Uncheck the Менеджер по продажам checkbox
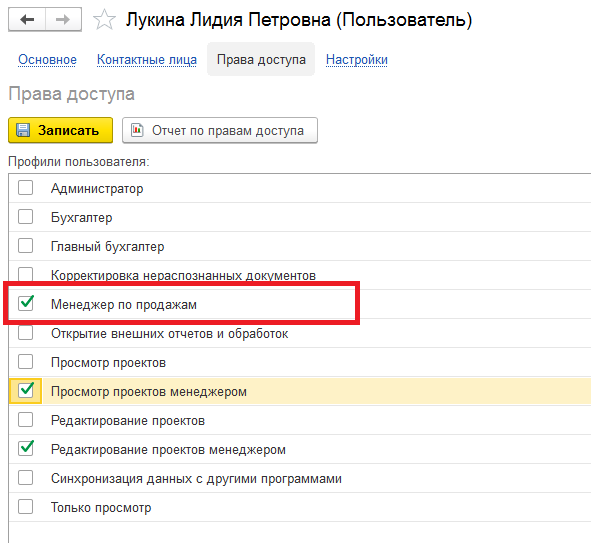This screenshot has width=591, height=543. tap(26, 303)
